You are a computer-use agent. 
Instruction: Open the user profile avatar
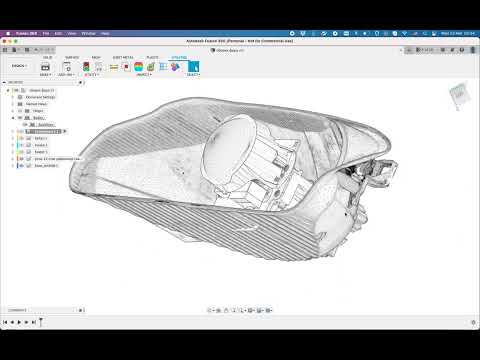473,50
